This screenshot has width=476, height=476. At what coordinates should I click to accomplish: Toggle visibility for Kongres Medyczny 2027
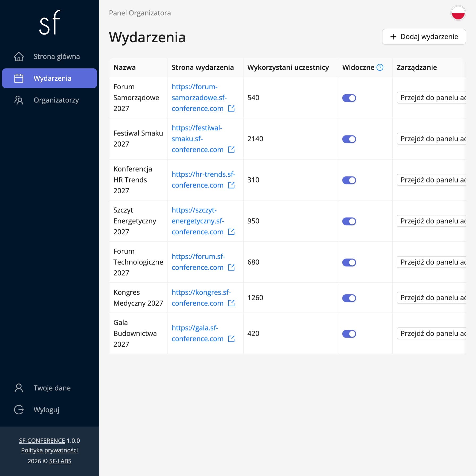click(x=349, y=298)
